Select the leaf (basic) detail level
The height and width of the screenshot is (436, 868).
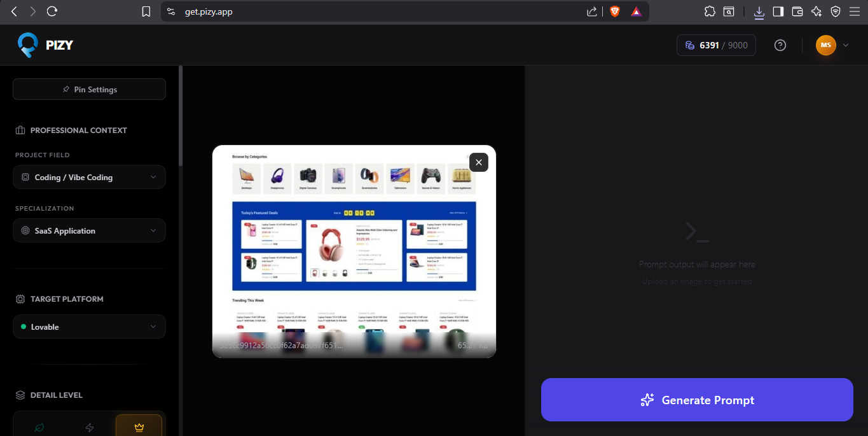point(39,427)
